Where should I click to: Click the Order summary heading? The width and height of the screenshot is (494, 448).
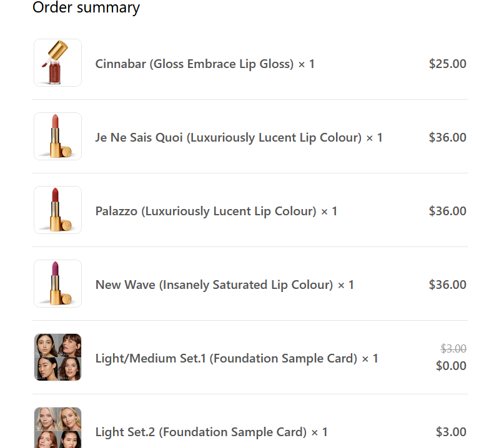86,7
